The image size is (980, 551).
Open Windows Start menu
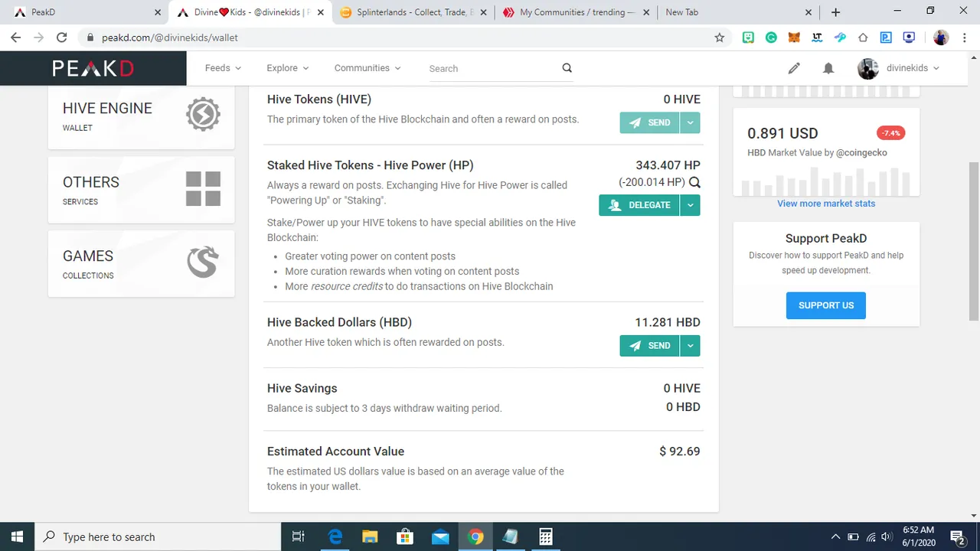[17, 536]
